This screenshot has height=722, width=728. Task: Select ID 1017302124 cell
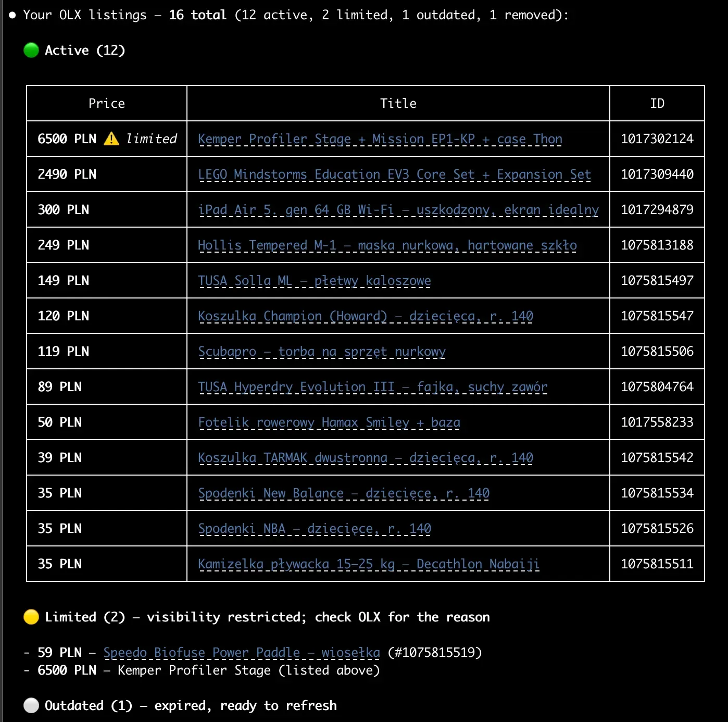[x=657, y=139]
